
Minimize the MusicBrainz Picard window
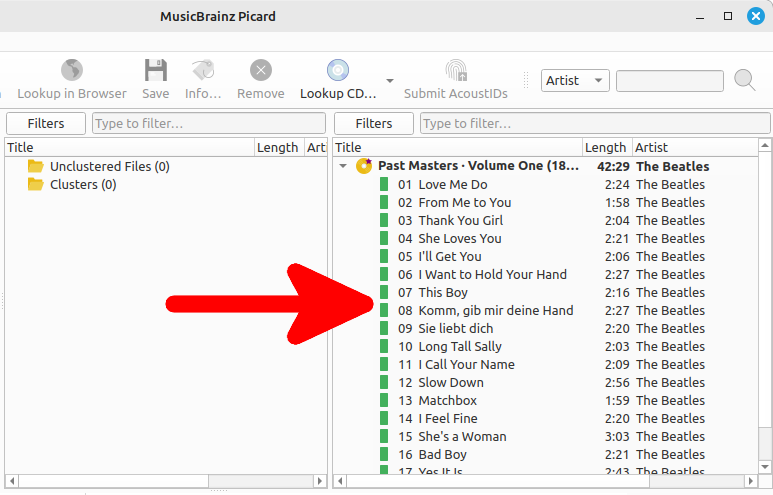coord(700,17)
